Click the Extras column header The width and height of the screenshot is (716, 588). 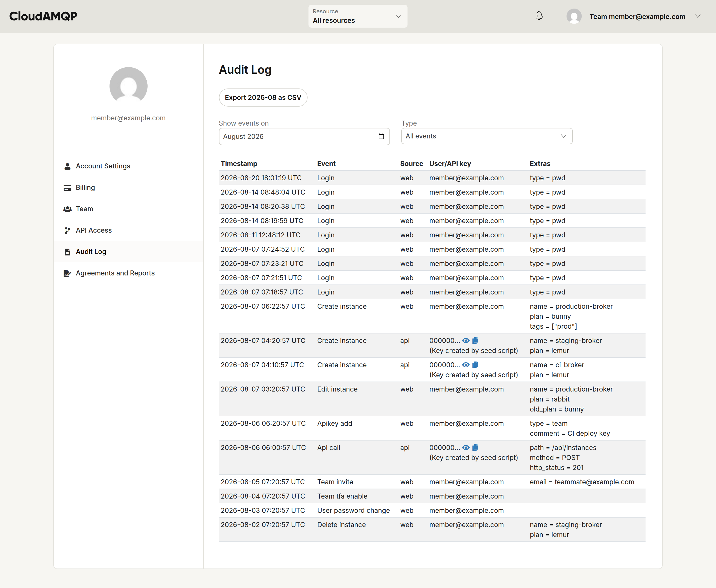[x=540, y=164]
